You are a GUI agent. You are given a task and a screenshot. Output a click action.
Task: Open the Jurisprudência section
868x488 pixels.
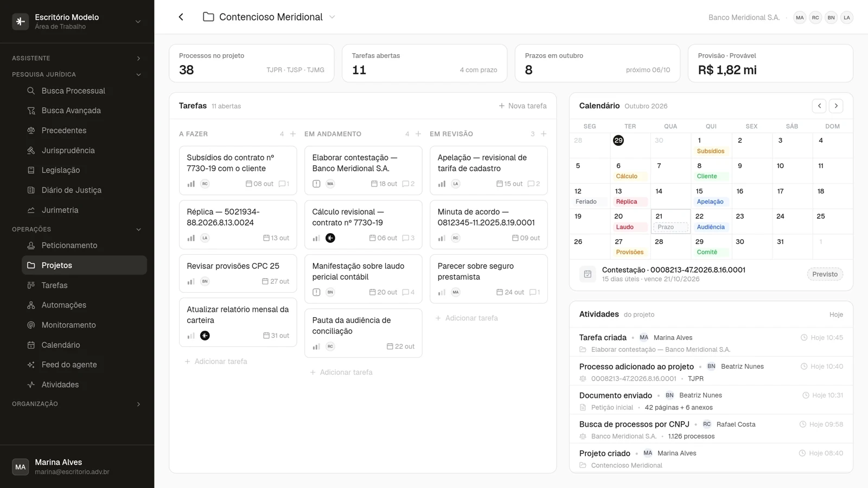[x=84, y=150]
